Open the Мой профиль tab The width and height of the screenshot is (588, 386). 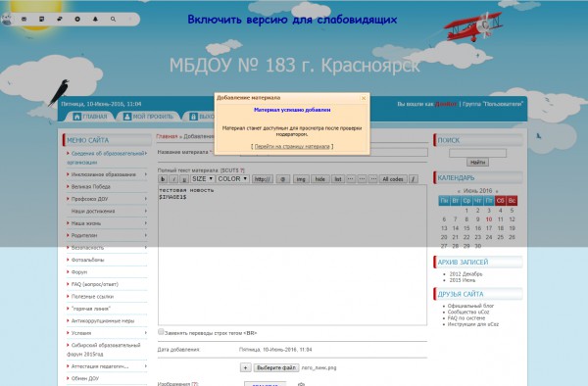coord(149,117)
